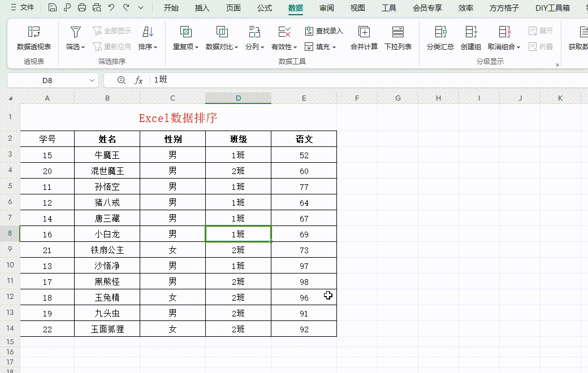Image resolution: width=588 pixels, height=373 pixels.
Task: Click the 查找录入 button
Action: pos(324,31)
